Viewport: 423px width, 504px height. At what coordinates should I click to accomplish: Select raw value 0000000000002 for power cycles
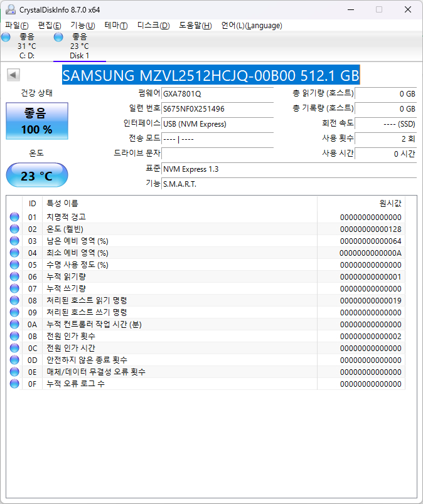[370, 336]
